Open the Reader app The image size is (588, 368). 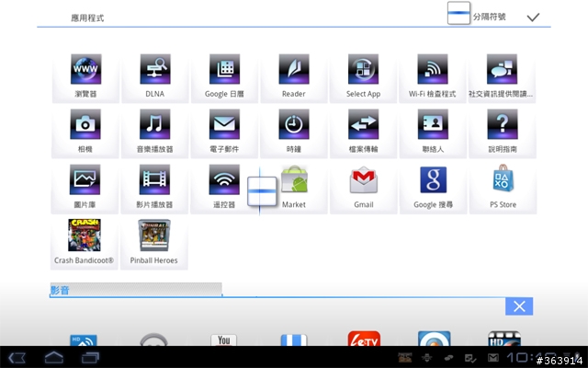(294, 76)
